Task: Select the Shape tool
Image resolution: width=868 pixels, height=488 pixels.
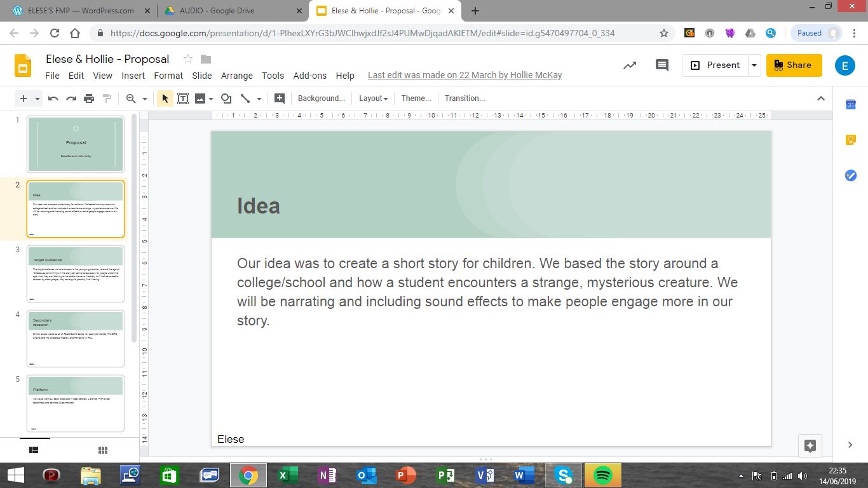Action: point(226,98)
